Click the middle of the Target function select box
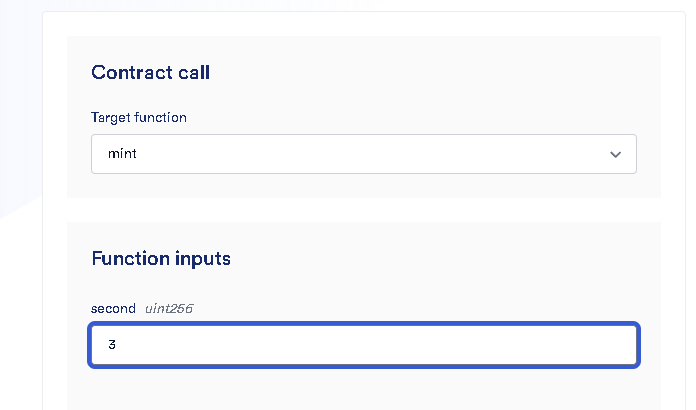The width and height of the screenshot is (696, 410). 363,154
